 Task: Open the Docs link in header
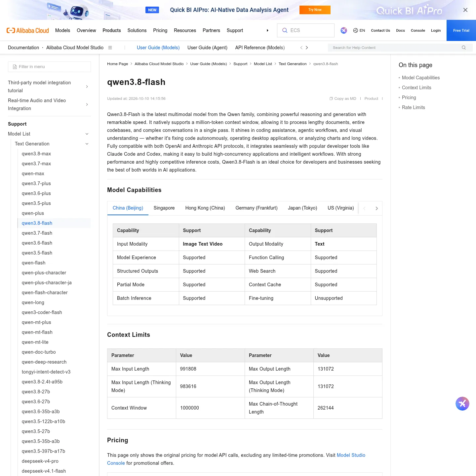coord(400,30)
